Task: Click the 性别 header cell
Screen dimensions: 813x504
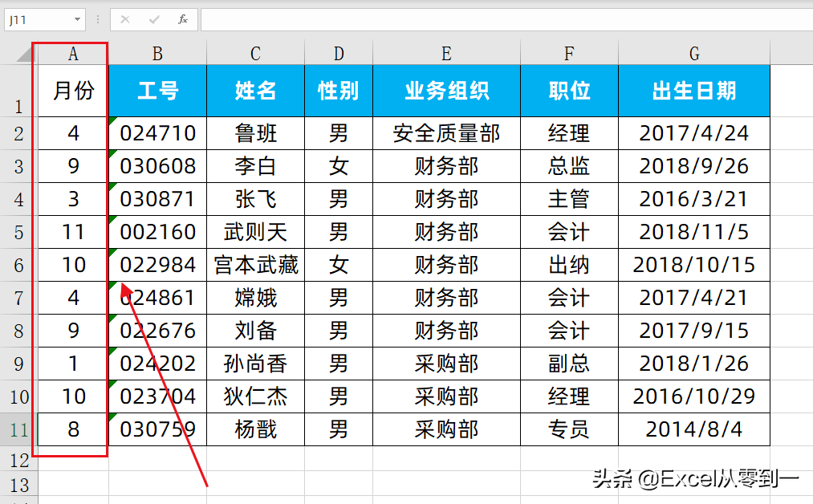Action: point(339,91)
